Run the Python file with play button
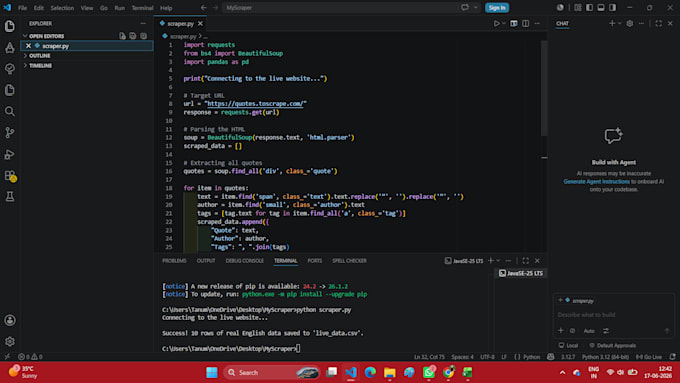 (x=497, y=23)
